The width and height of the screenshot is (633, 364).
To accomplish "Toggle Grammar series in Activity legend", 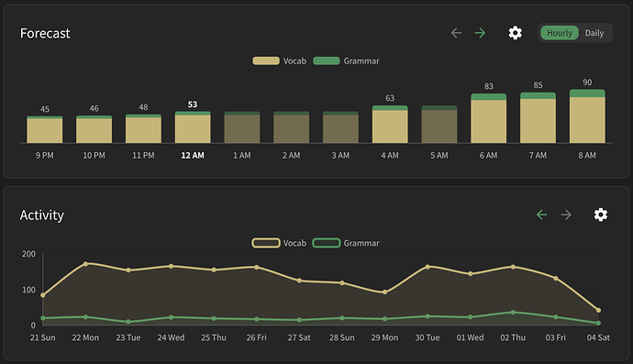I will (347, 243).
